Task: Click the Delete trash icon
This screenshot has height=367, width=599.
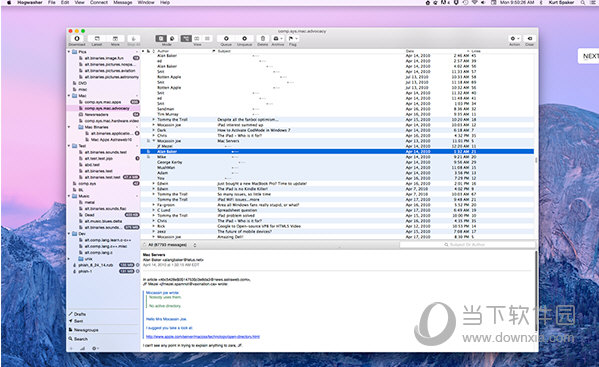Action: tap(262, 39)
